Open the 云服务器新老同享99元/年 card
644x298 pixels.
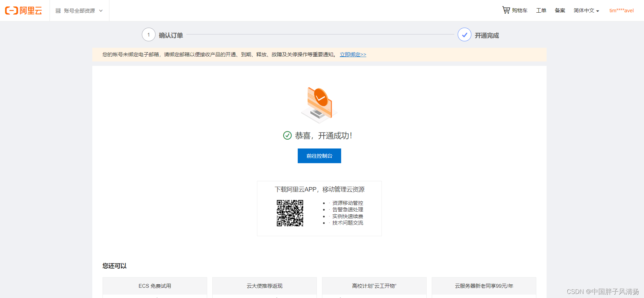484,286
